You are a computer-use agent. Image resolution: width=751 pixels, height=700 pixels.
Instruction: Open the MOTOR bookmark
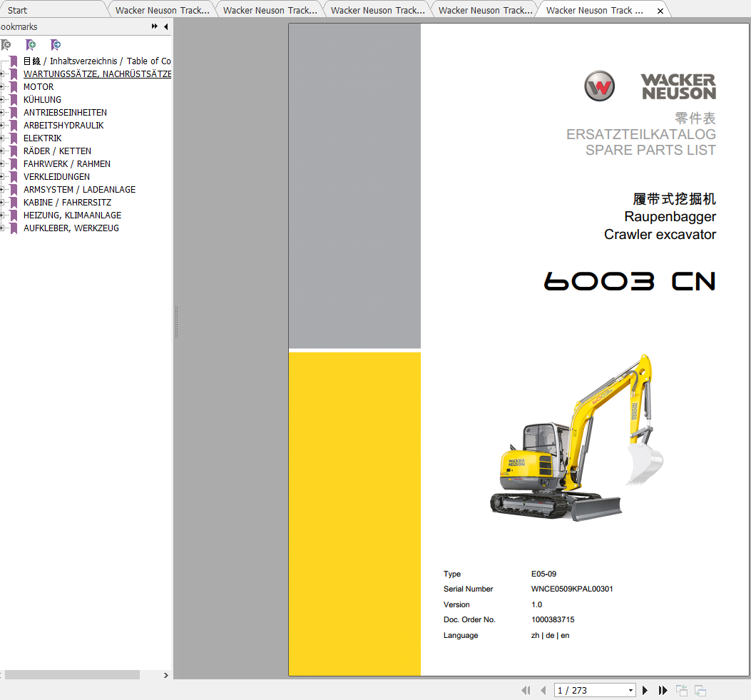tap(39, 87)
